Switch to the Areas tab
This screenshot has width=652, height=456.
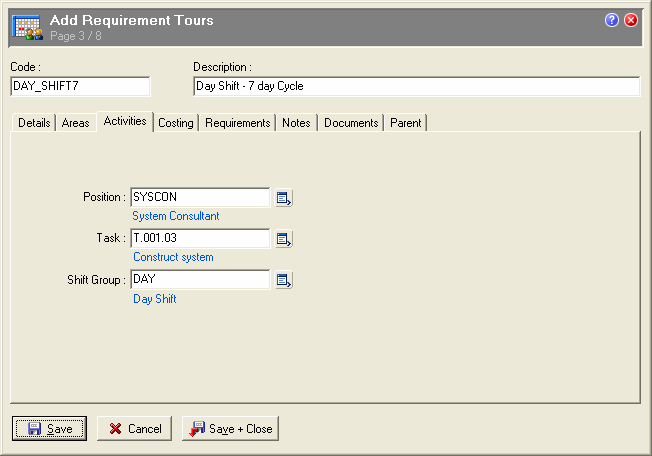point(75,123)
